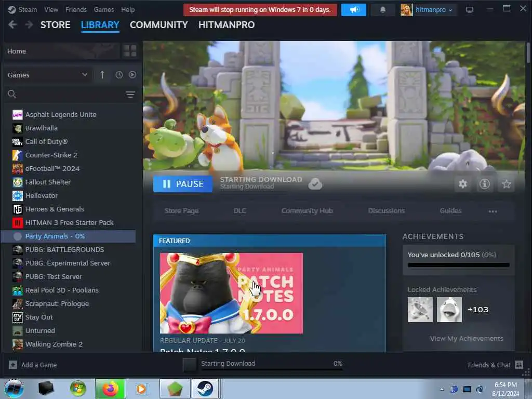Open Friends & Chat icon

click(x=519, y=365)
